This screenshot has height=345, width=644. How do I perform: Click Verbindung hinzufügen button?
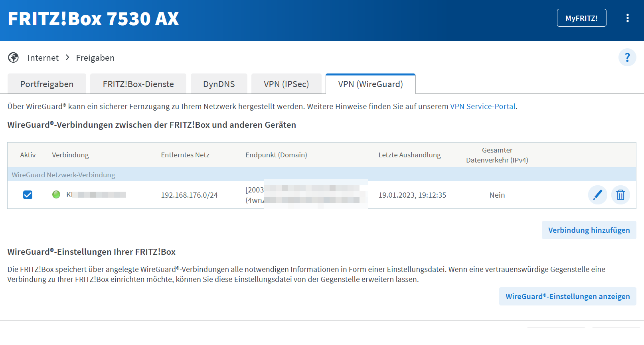[589, 230]
